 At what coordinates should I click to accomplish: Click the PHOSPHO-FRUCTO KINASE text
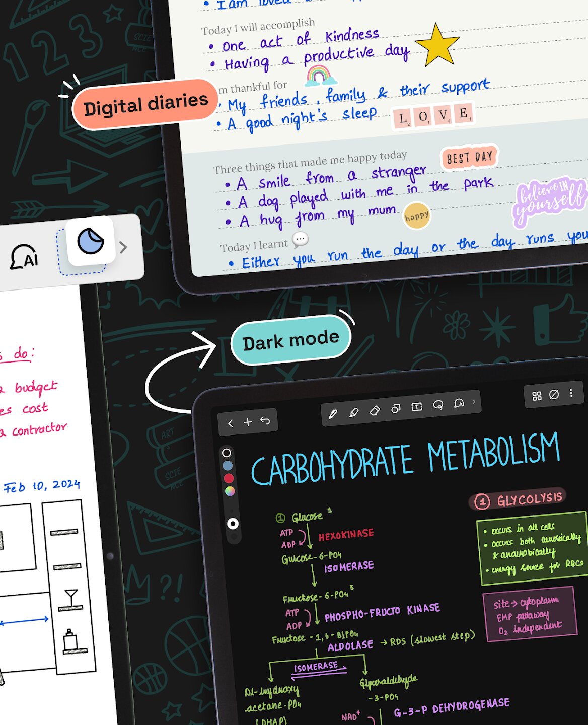click(x=382, y=612)
